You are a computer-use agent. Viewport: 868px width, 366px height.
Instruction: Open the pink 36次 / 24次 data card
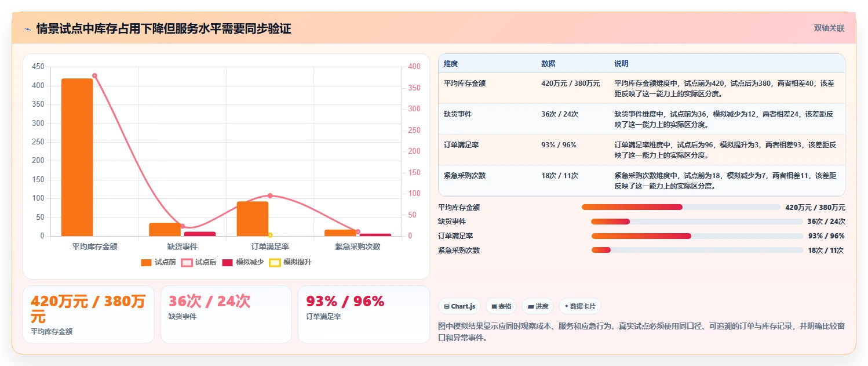tap(226, 314)
